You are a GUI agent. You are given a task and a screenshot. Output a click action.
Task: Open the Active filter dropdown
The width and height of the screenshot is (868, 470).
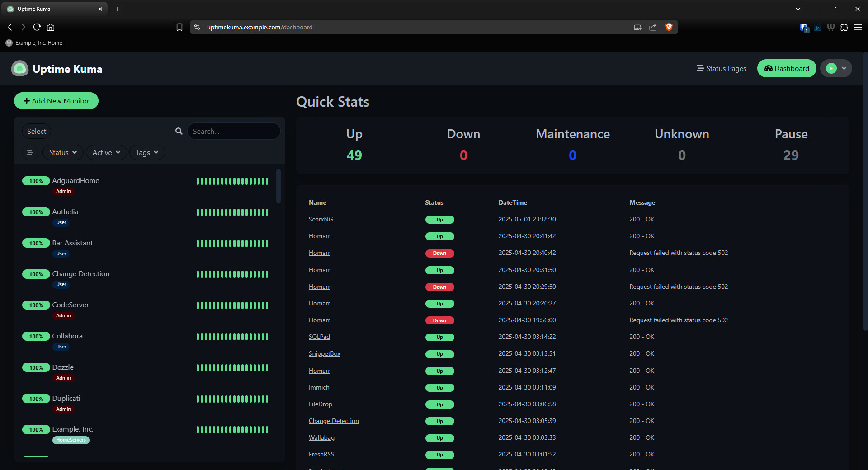(106, 152)
